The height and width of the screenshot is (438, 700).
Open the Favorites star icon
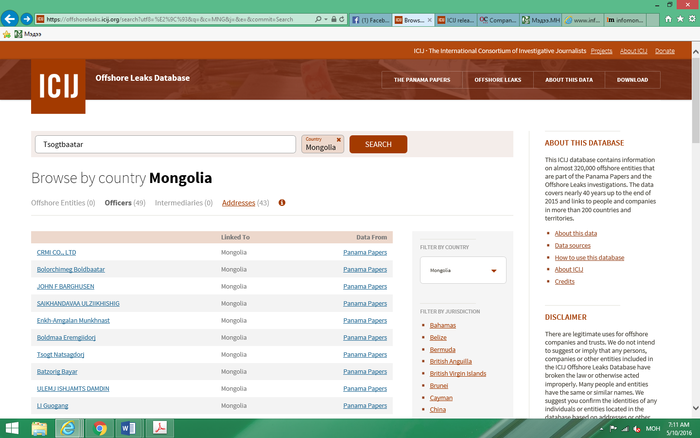coord(680,19)
